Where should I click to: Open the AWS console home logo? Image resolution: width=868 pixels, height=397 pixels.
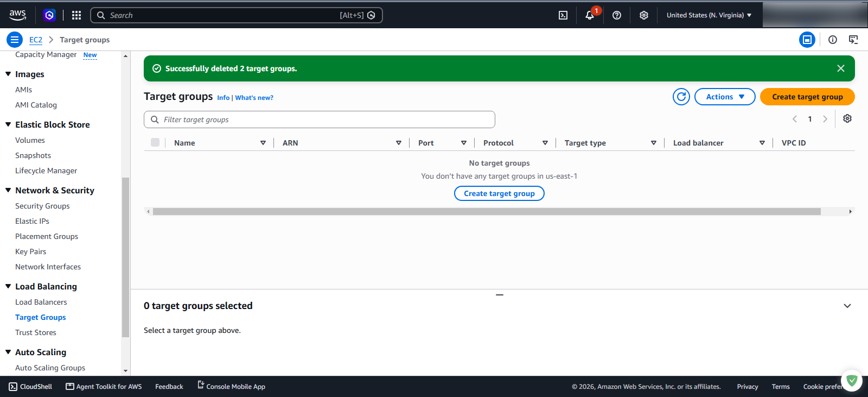tap(17, 15)
